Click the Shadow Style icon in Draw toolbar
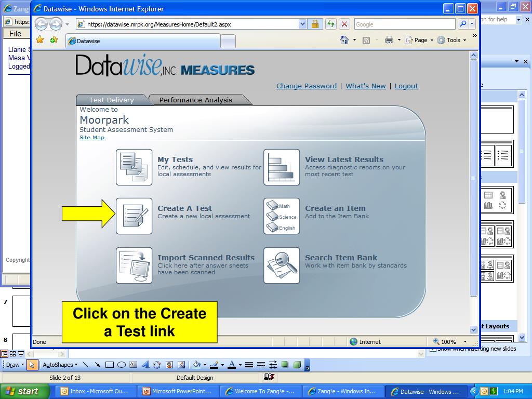Screen dimensions: 532x399 tap(285, 365)
